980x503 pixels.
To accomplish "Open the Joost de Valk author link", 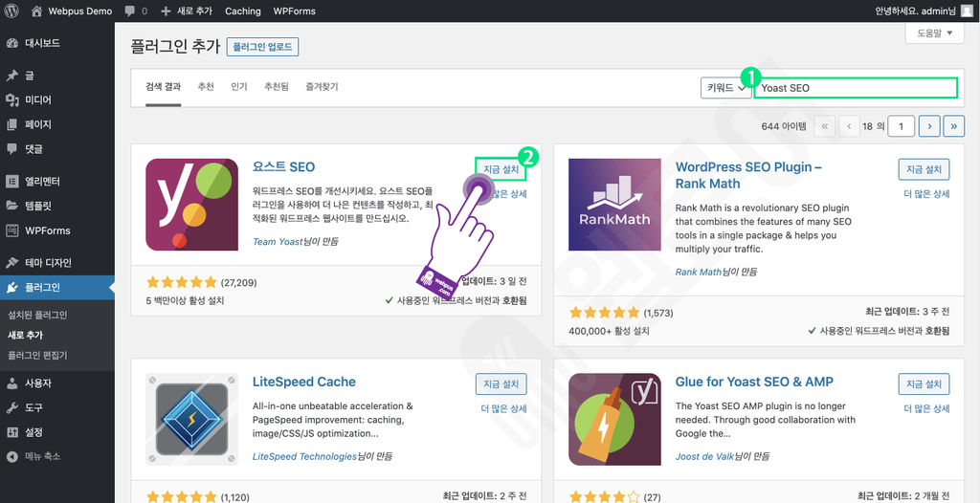I will tap(703, 456).
